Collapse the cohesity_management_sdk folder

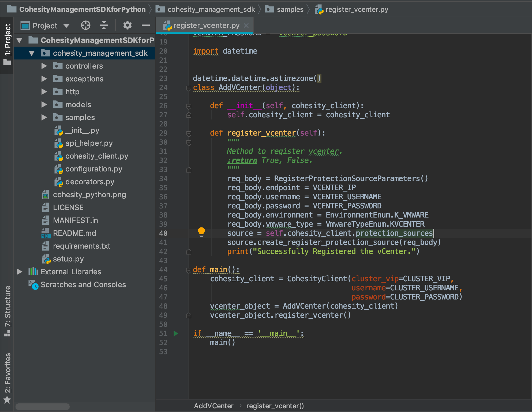[x=32, y=53]
